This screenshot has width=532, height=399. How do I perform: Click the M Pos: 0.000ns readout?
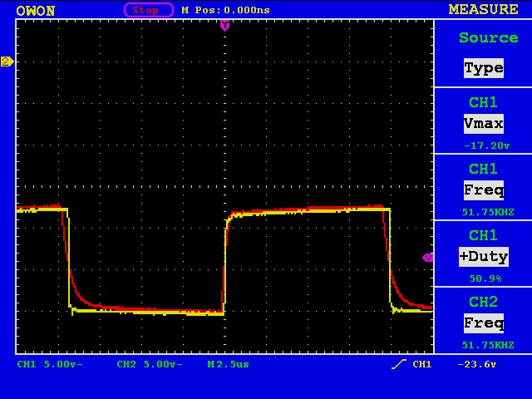click(x=225, y=10)
